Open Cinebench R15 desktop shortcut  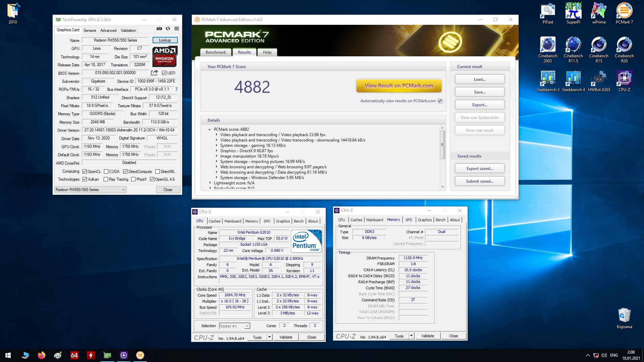click(x=599, y=50)
